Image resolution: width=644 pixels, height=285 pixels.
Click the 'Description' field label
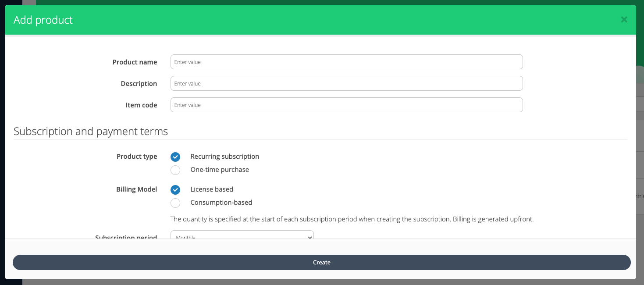(139, 84)
